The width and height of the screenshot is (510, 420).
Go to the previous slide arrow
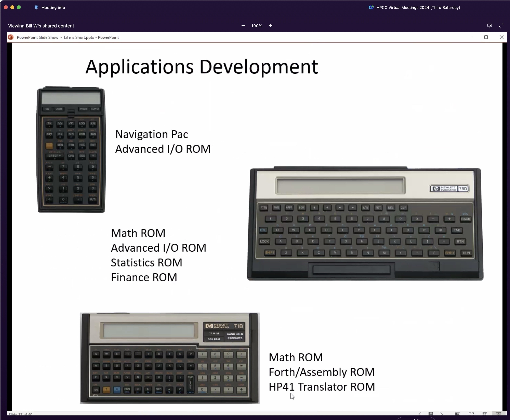point(420,414)
